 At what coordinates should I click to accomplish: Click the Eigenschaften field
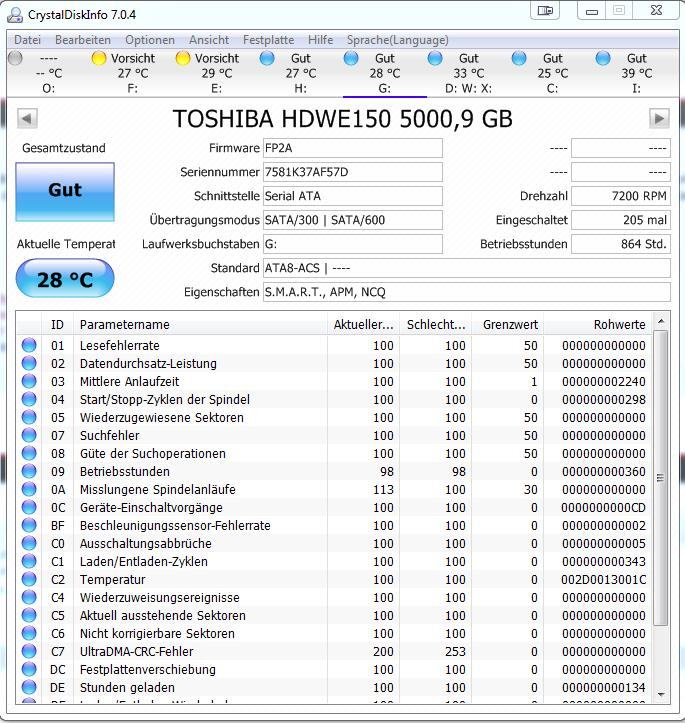(x=467, y=292)
